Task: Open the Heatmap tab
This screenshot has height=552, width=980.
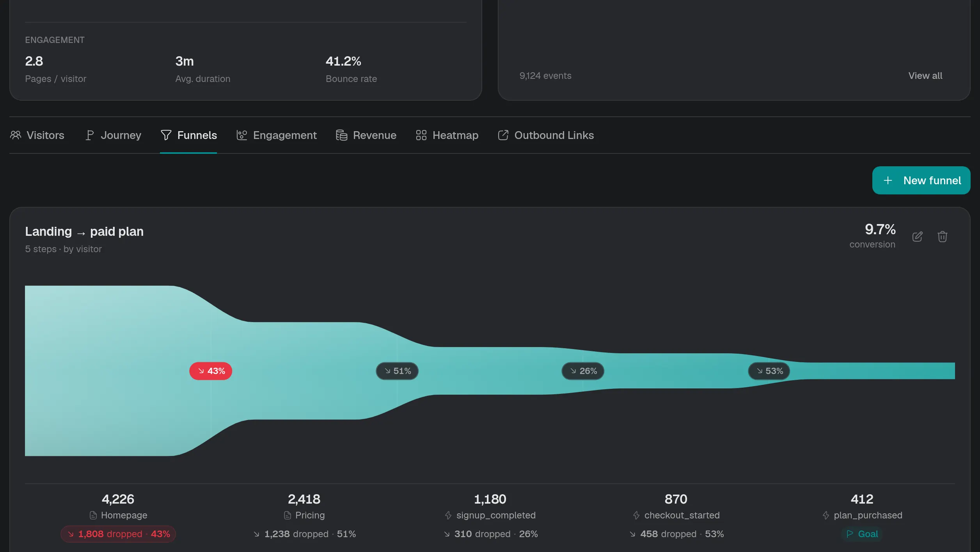Action: (x=447, y=135)
